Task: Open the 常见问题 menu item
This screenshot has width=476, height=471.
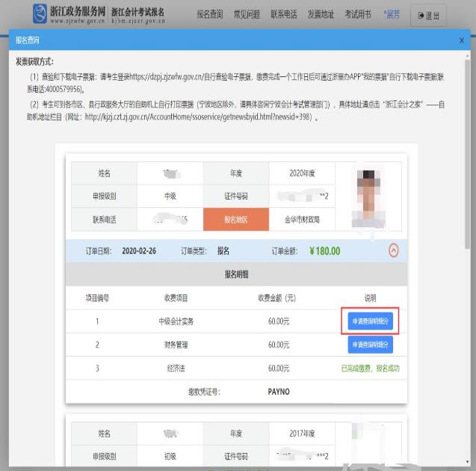Action: point(247,15)
